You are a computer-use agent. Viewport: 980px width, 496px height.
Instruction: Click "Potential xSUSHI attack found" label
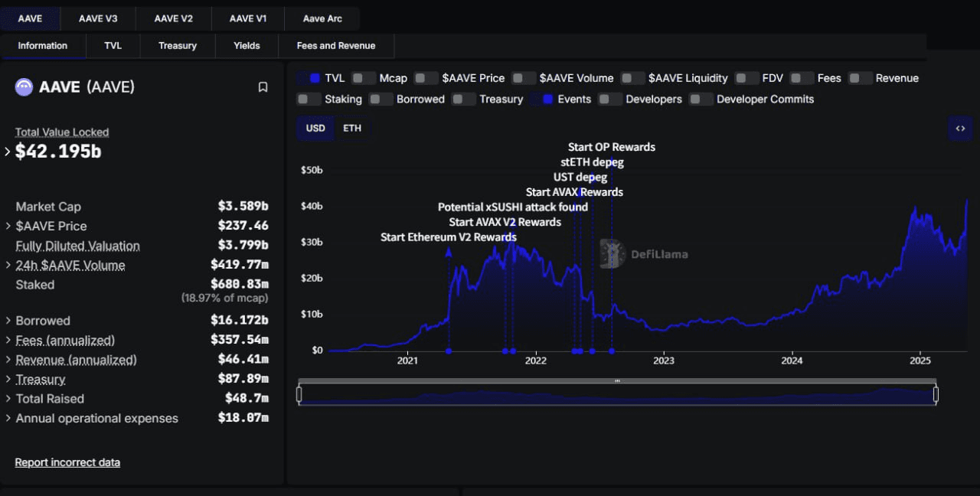(513, 207)
